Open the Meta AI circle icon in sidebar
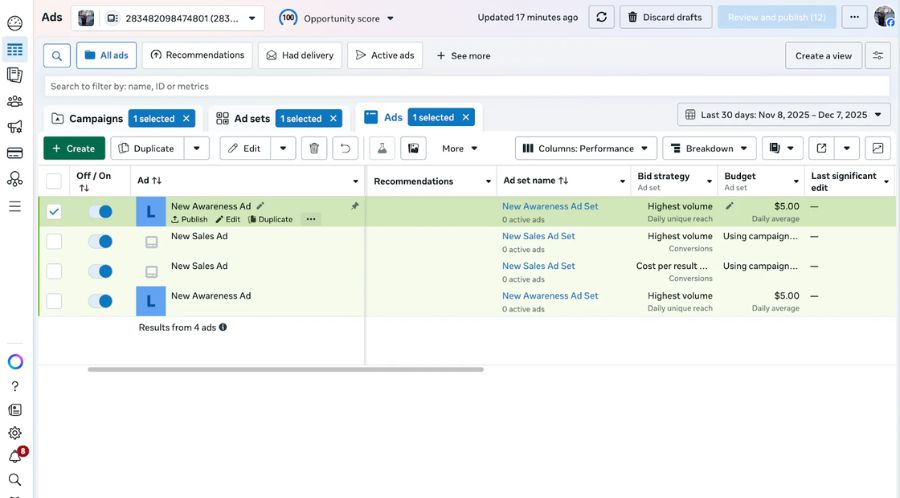900x498 pixels. coord(15,361)
